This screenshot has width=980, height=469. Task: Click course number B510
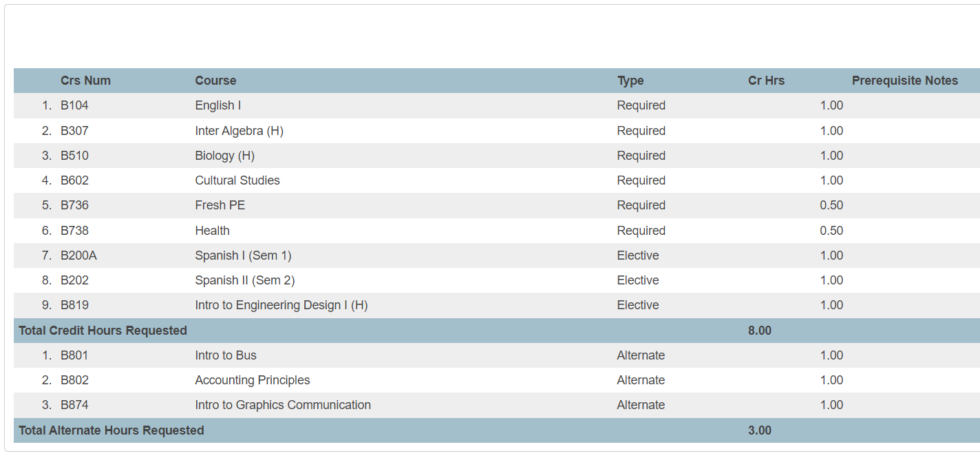74,156
